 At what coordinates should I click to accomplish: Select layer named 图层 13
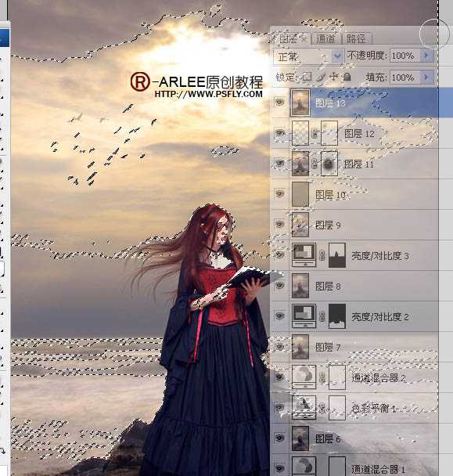click(x=330, y=103)
